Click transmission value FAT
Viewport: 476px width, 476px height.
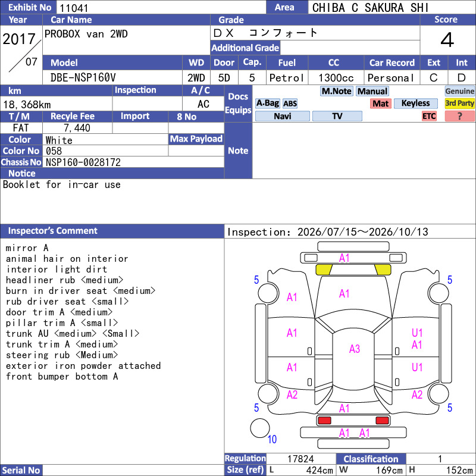click(x=21, y=128)
